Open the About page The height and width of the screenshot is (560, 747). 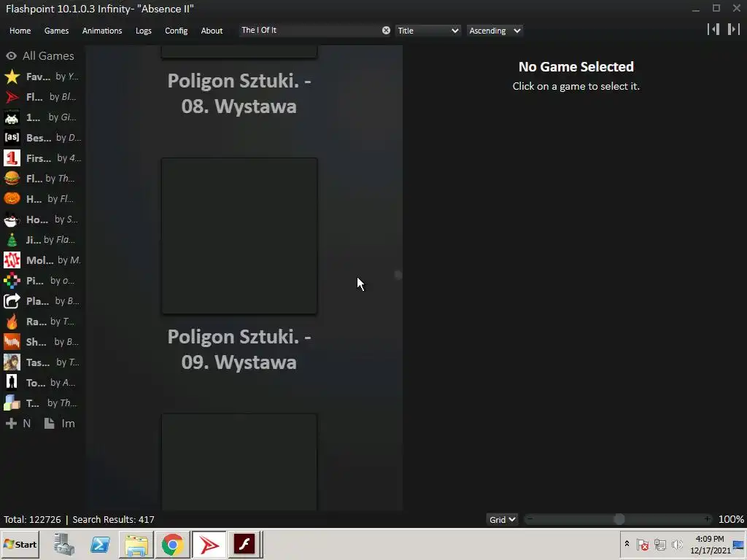[x=212, y=31]
